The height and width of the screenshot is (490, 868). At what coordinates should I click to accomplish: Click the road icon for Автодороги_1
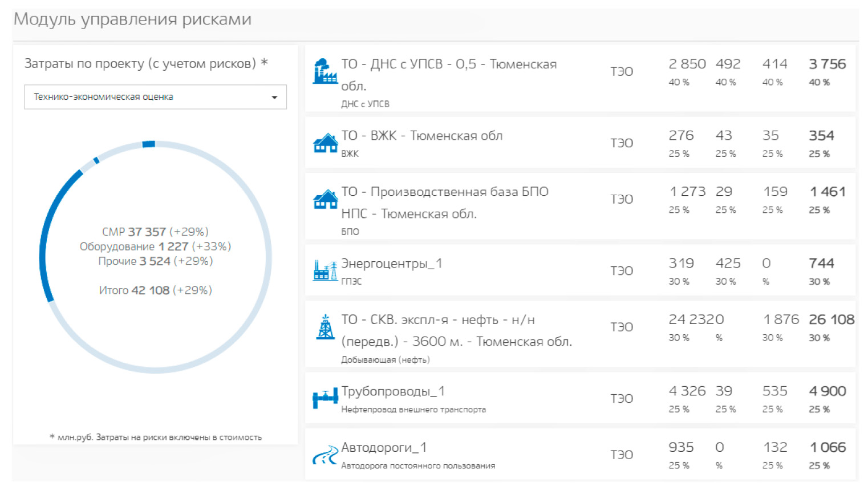[325, 455]
